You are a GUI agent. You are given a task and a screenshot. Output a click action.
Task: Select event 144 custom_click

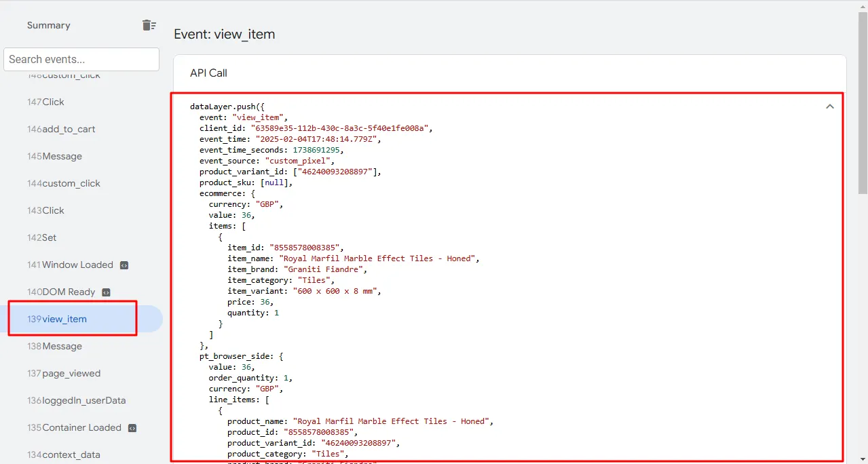[81, 183]
